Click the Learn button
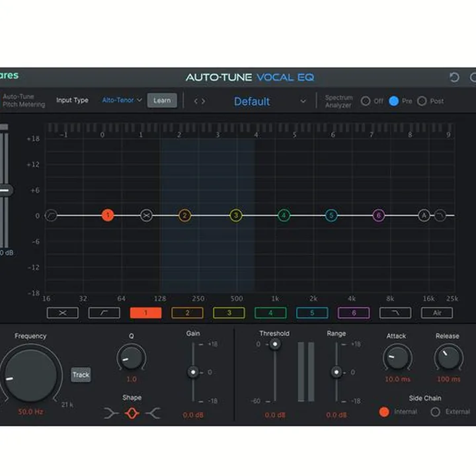This screenshot has height=476, width=476. point(162,100)
